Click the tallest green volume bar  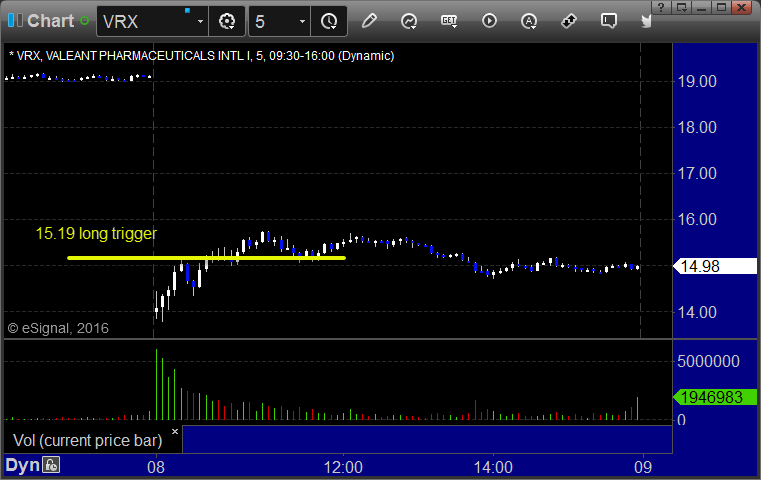156,384
